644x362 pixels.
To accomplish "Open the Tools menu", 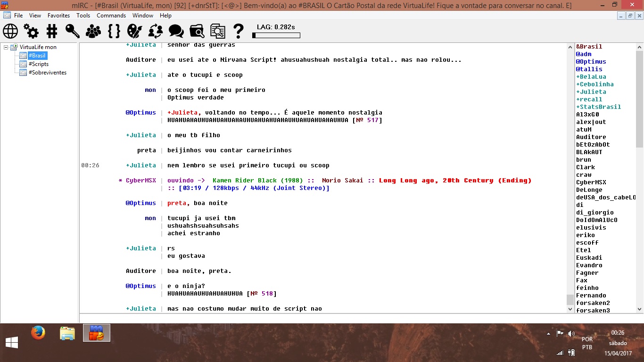I will click(x=83, y=16).
